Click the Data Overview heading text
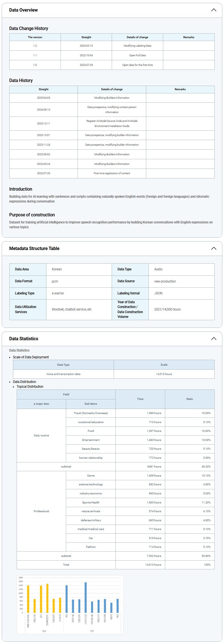Image resolution: width=224 pixels, height=644 pixels. (x=23, y=10)
